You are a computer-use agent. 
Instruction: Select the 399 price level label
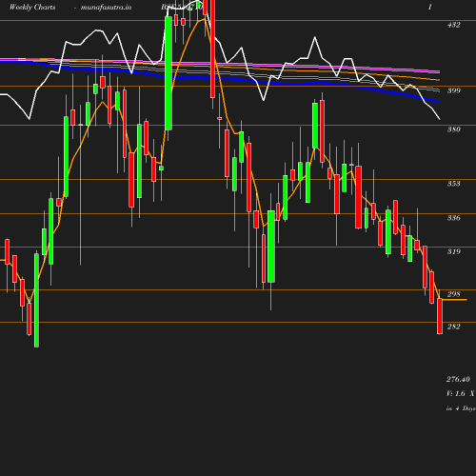[453, 90]
